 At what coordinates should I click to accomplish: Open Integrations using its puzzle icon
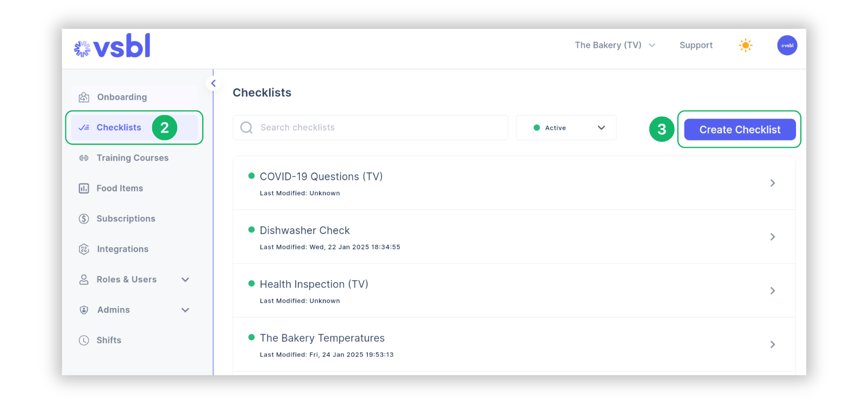(84, 249)
